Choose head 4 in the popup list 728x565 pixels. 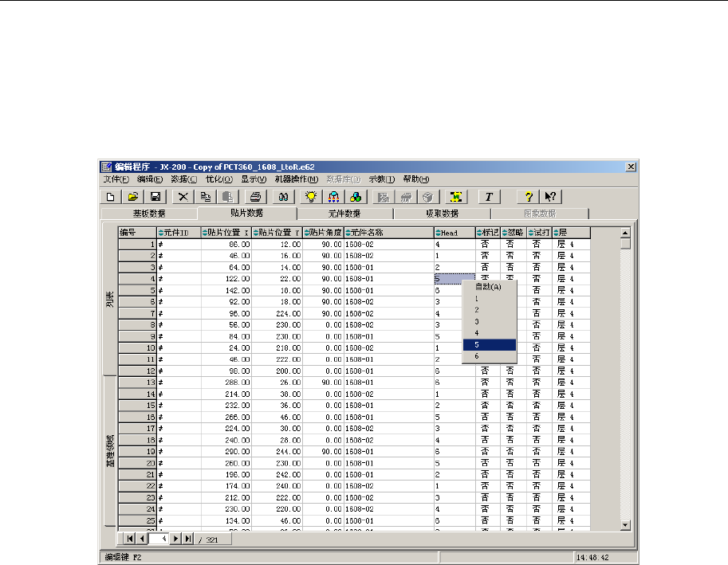pos(490,333)
